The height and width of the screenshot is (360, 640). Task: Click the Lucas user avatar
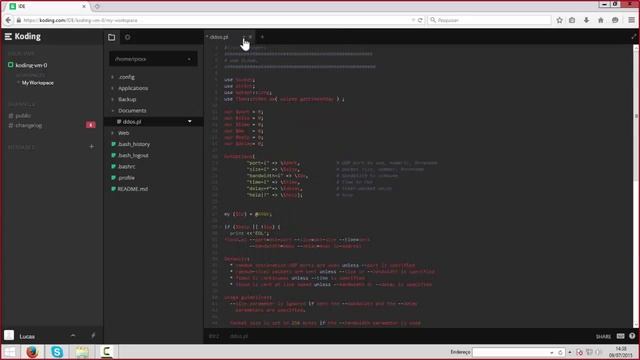click(9, 336)
